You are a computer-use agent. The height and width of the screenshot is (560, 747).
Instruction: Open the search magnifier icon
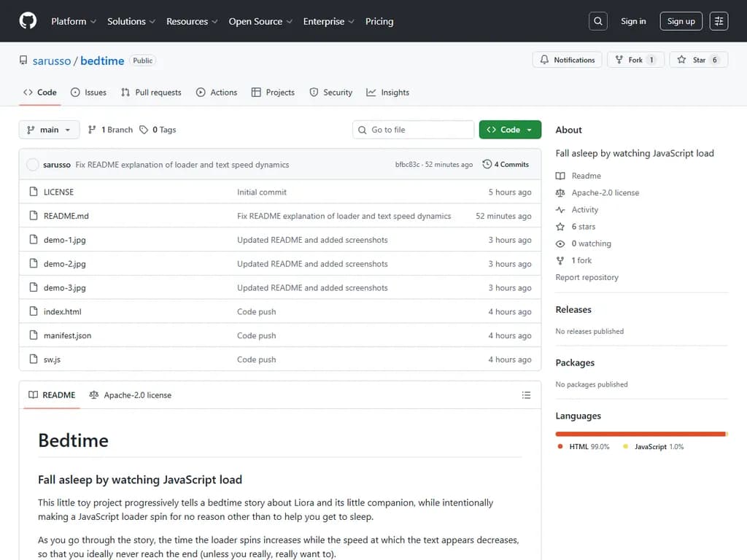(x=598, y=21)
